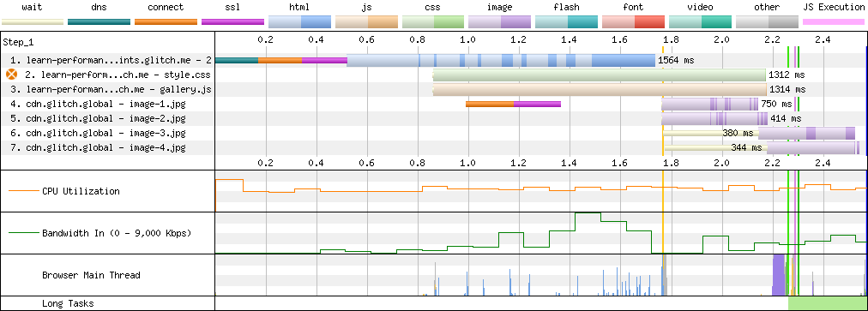The width and height of the screenshot is (868, 311).
Task: Click the green style.css download bar
Action: tap(600, 75)
